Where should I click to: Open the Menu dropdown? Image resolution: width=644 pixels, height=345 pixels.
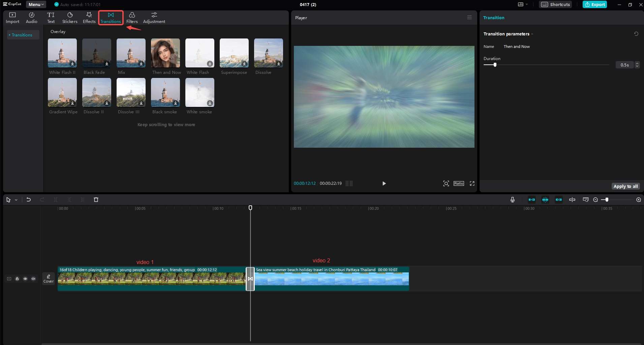point(36,4)
